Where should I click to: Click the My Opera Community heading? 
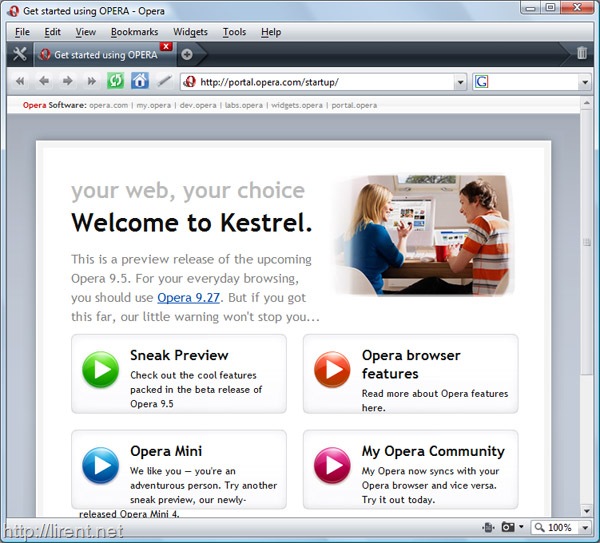coord(433,451)
